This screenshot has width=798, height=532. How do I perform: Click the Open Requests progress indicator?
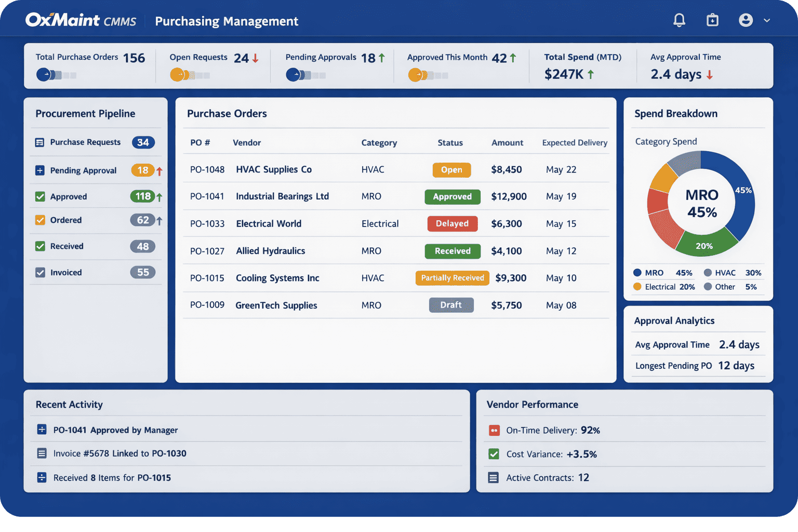(190, 75)
